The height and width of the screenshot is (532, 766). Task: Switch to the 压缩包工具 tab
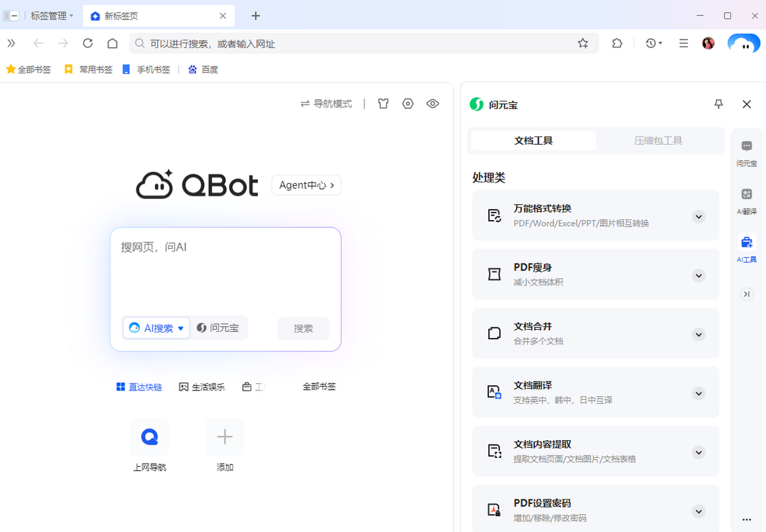click(x=657, y=140)
